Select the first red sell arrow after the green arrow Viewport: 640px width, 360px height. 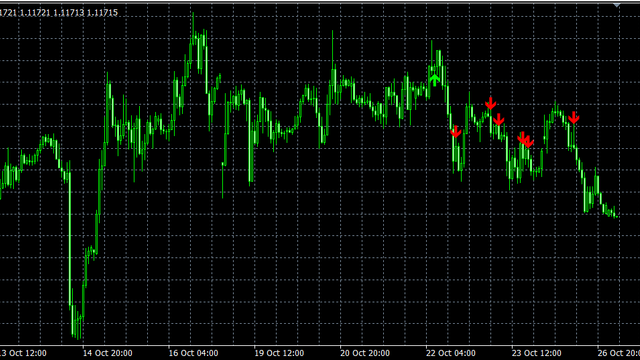pyautogui.click(x=456, y=131)
